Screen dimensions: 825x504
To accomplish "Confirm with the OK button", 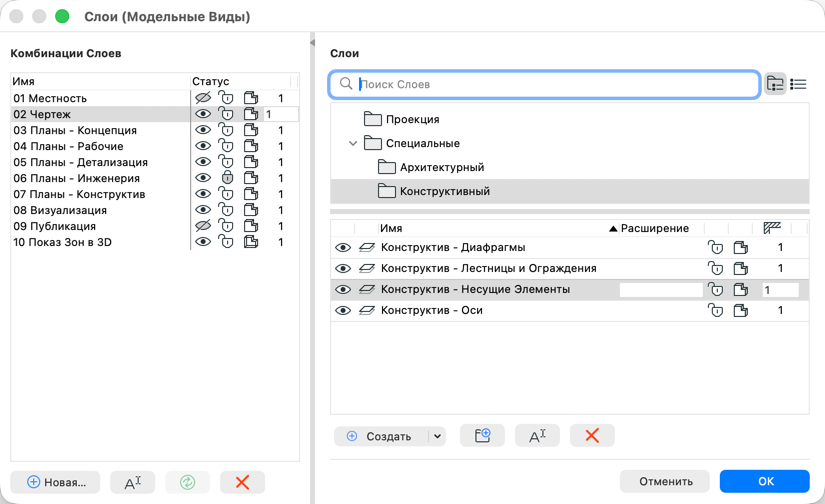I will click(x=764, y=481).
